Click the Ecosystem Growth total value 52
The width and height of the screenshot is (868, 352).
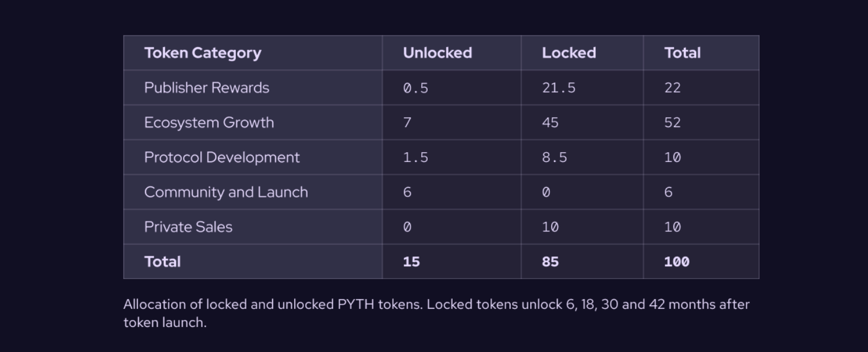click(672, 123)
